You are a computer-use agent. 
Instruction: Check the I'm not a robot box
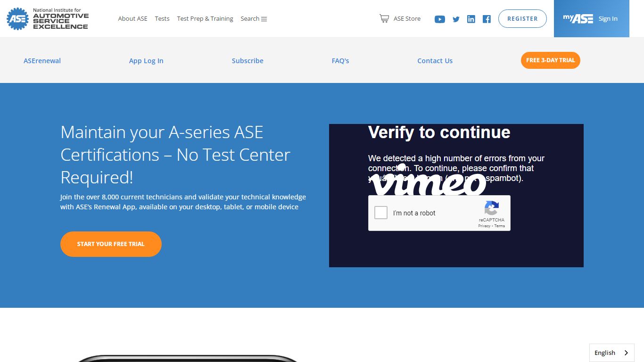point(381,213)
